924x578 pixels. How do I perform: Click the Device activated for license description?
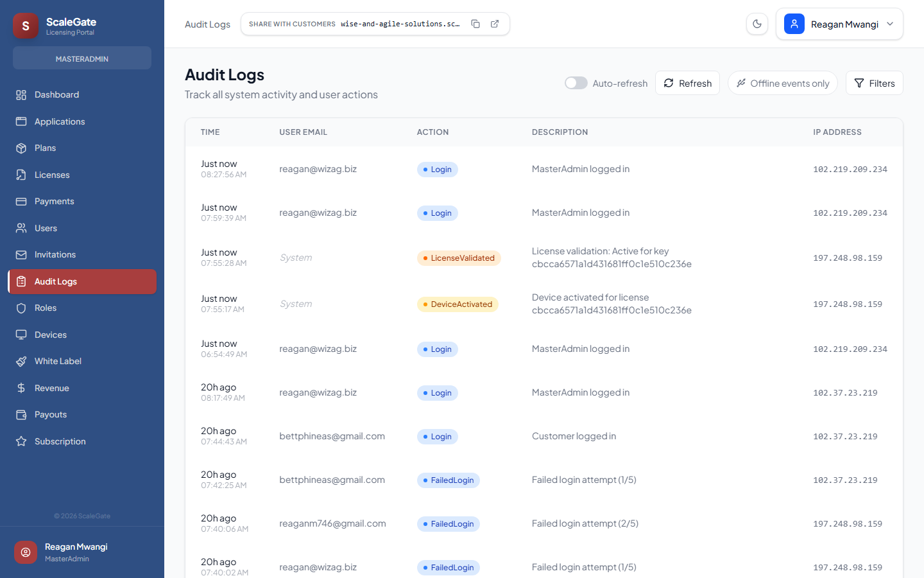(612, 304)
